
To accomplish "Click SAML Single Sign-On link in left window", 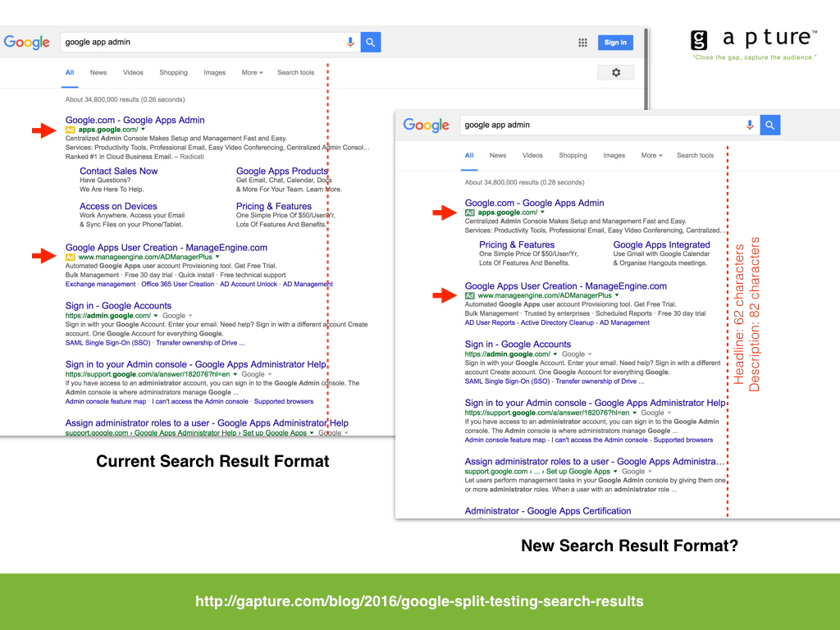I will click(107, 343).
